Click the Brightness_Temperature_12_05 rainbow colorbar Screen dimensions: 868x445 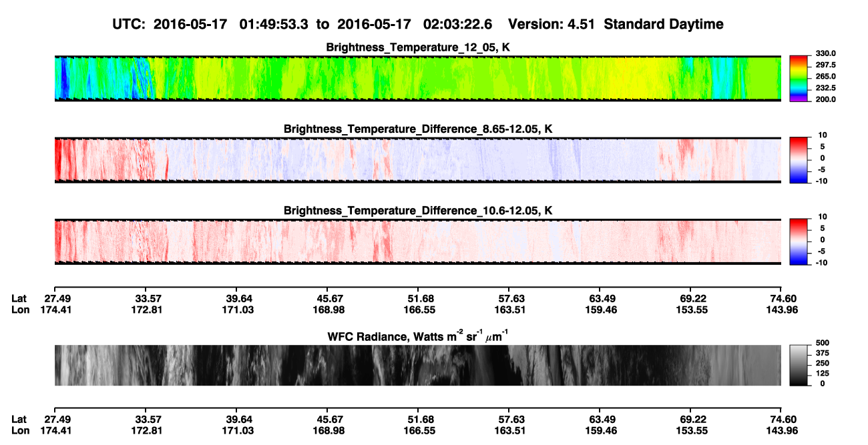(799, 79)
